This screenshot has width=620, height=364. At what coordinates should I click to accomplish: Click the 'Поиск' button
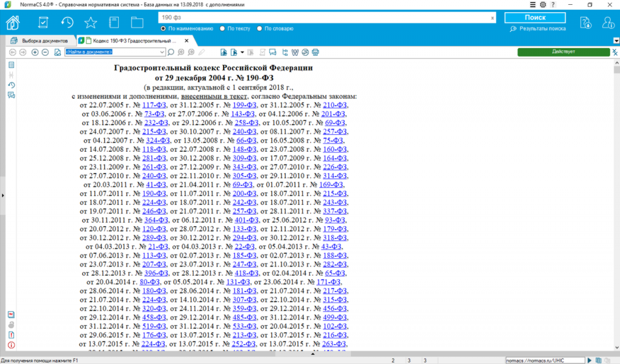tap(535, 18)
